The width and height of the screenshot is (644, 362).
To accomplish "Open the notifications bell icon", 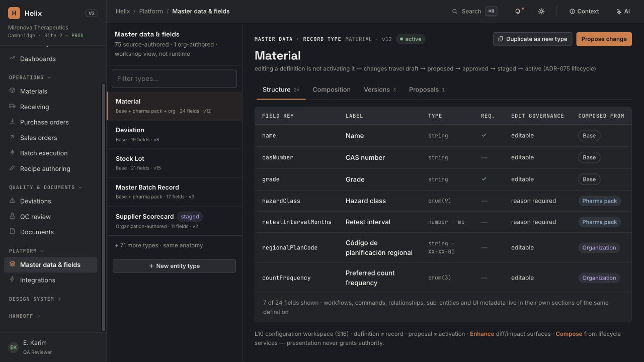I will point(518,11).
